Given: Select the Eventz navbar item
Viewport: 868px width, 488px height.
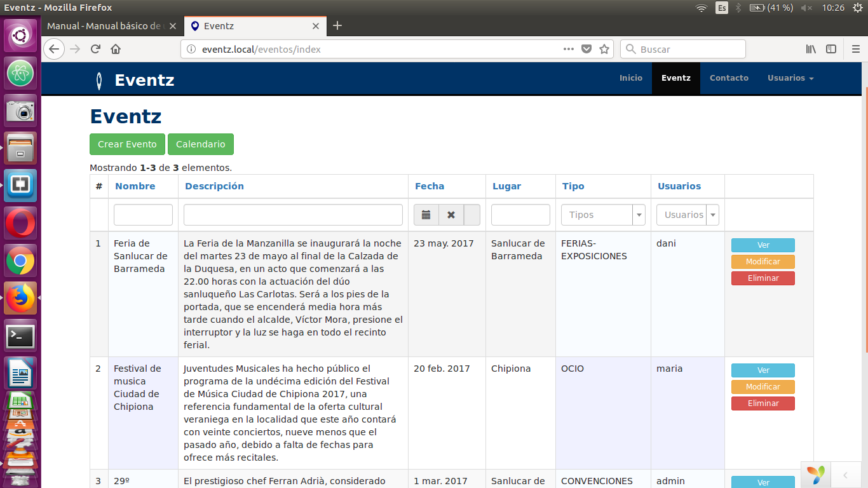Looking at the screenshot, I should (x=676, y=78).
